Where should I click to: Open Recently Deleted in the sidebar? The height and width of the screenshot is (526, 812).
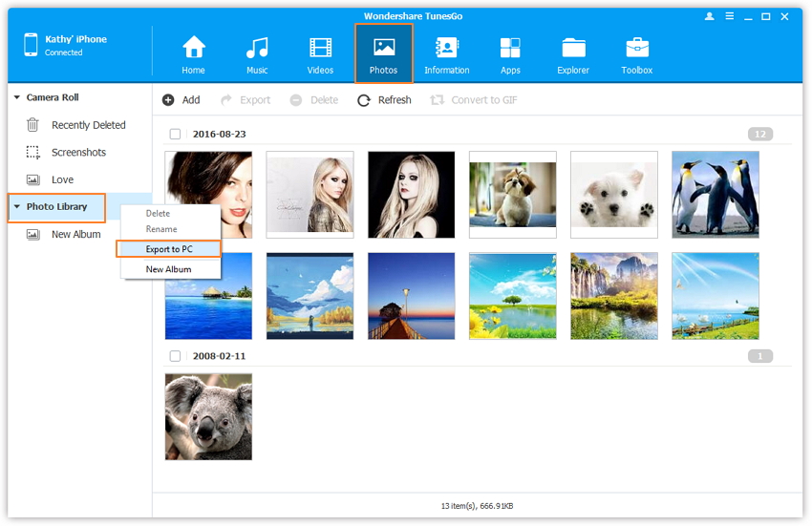click(x=88, y=125)
